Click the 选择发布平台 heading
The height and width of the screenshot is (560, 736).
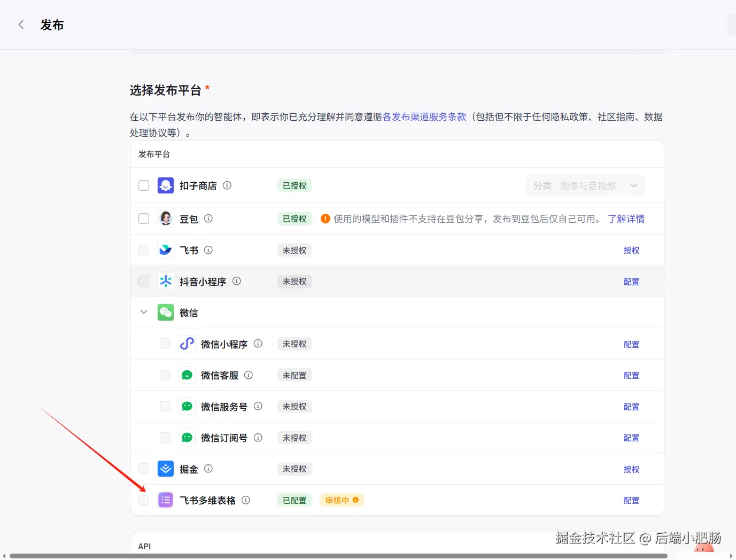click(165, 90)
